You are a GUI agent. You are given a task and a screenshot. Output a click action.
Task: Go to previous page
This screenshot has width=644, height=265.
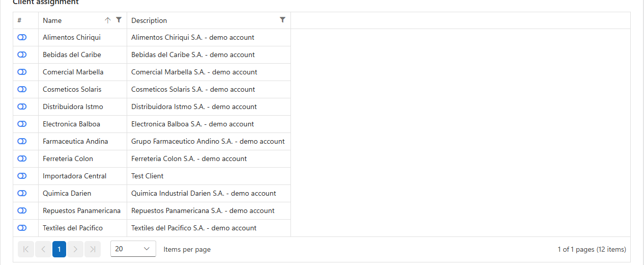click(x=43, y=249)
